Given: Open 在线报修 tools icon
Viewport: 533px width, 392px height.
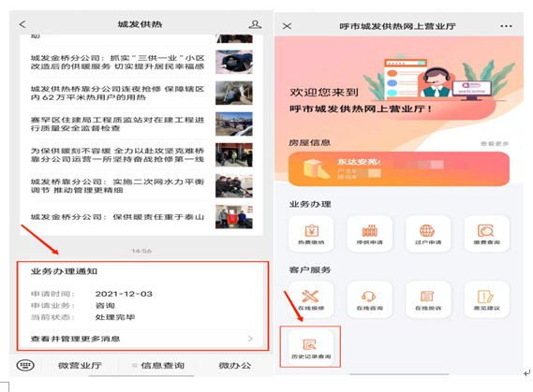Looking at the screenshot, I should pyautogui.click(x=311, y=299).
